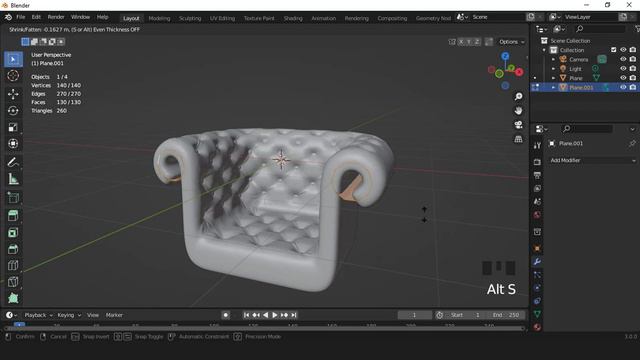This screenshot has width=640, height=360.
Task: Expand the Plane.001 tree item
Action: click(553, 87)
